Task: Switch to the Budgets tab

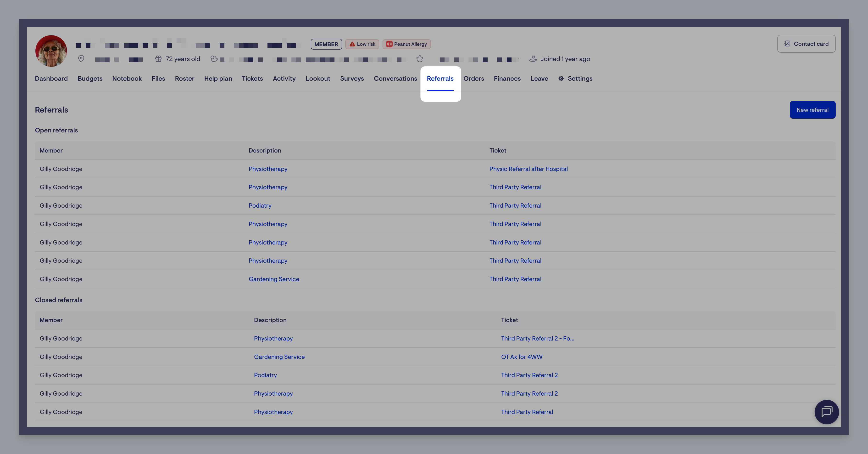Action: click(90, 79)
